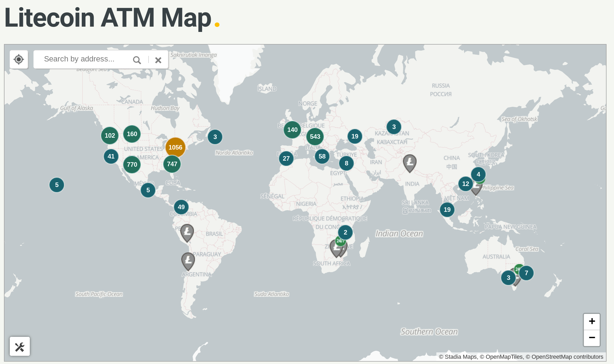The width and height of the screenshot is (614, 364).
Task: Open the 27 cluster near Spain
Action: (x=286, y=159)
